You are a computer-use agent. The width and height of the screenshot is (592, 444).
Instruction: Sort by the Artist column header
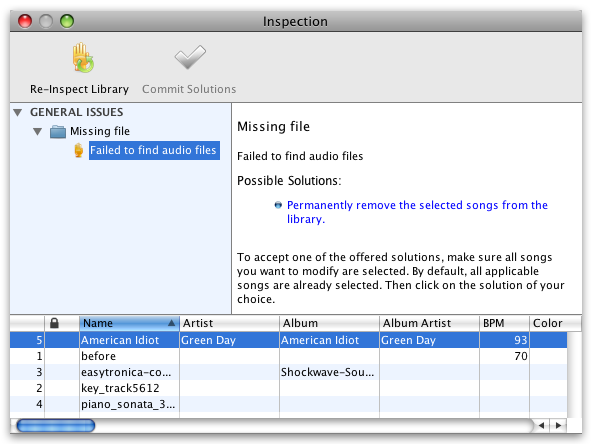(229, 323)
